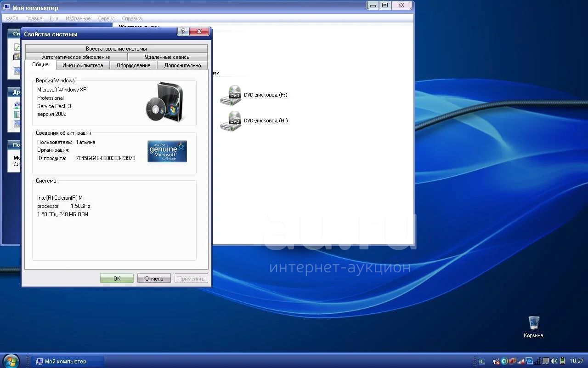Click the light bulb with red X tray icon
Viewport: 588px width, 368px height.
[496, 361]
